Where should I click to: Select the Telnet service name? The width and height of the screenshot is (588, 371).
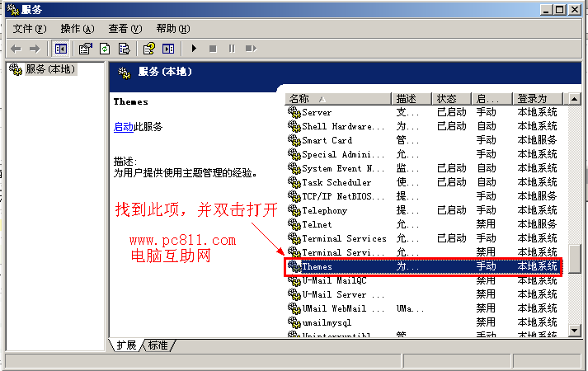[317, 224]
